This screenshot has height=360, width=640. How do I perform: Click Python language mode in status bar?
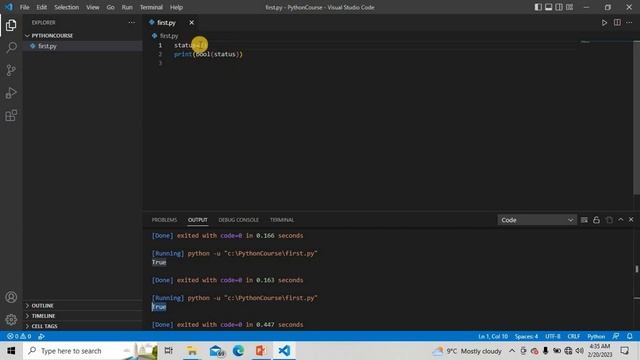point(596,336)
